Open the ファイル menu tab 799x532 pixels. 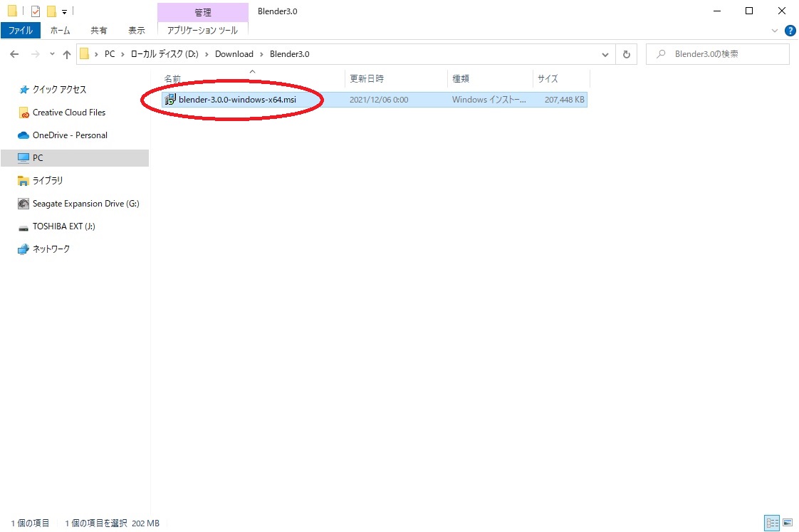coord(21,31)
